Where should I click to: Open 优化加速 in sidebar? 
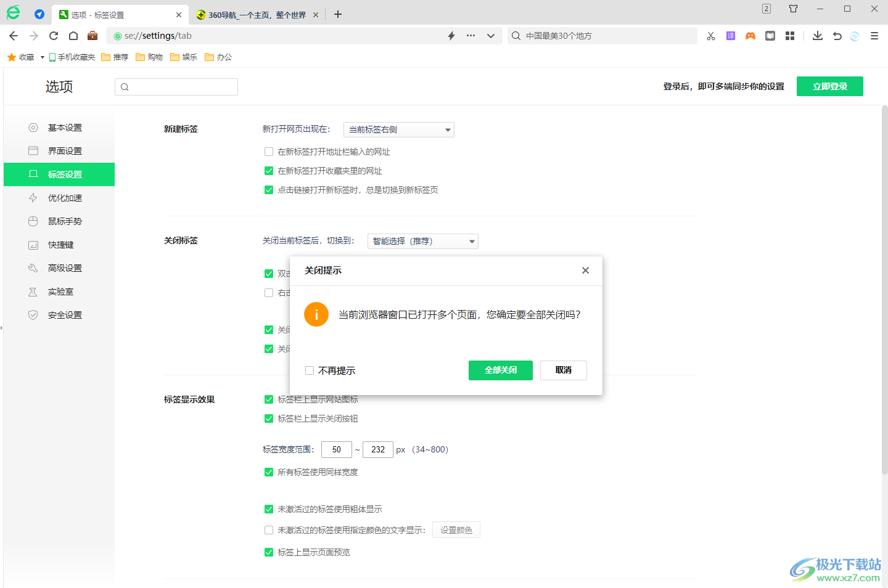59,198
